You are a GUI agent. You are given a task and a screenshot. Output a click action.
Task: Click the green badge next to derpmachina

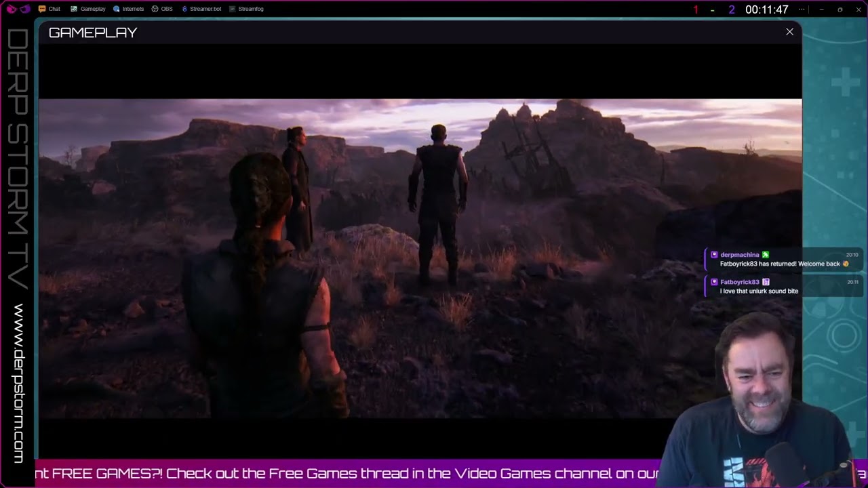click(766, 255)
